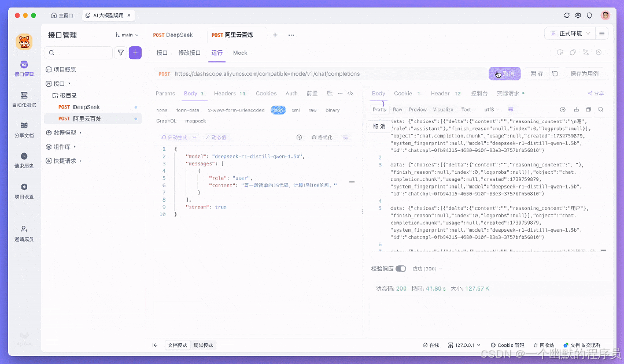Click the 格式化 format button
Image resolution: width=624 pixels, height=364 pixels.
pos(322,137)
